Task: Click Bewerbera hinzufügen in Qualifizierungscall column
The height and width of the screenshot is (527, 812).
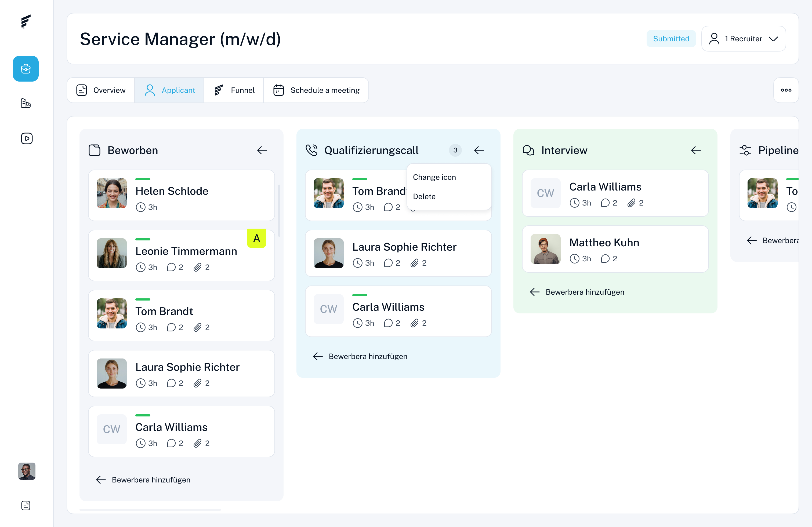Action: pos(360,356)
